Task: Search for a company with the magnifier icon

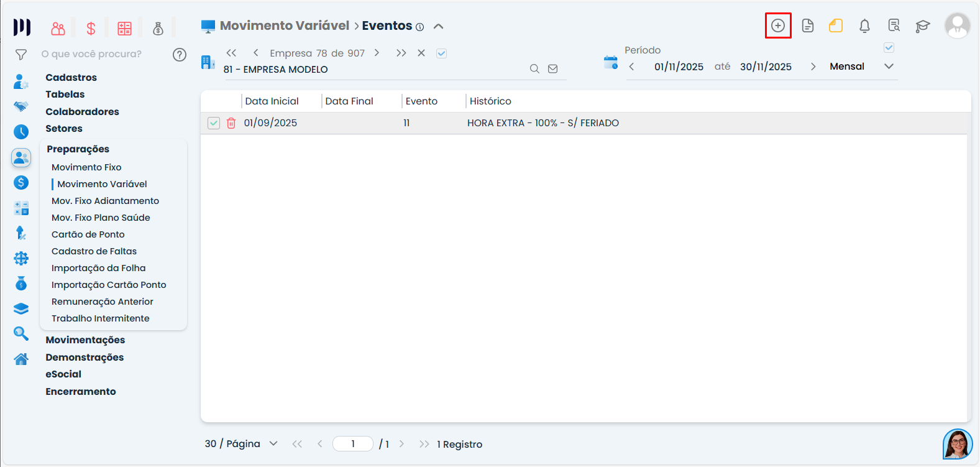Action: [x=534, y=69]
